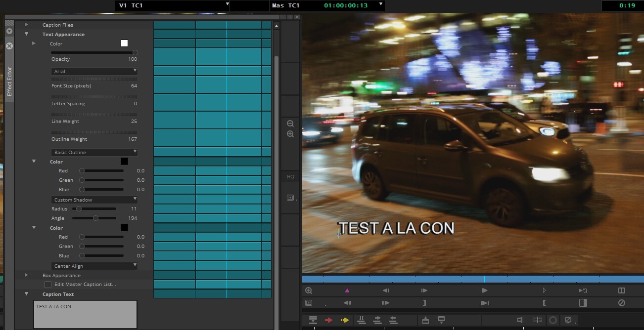Click the Effect Editor round down-arrow button
Image resolution: width=644 pixels, height=330 pixels.
click(x=9, y=31)
